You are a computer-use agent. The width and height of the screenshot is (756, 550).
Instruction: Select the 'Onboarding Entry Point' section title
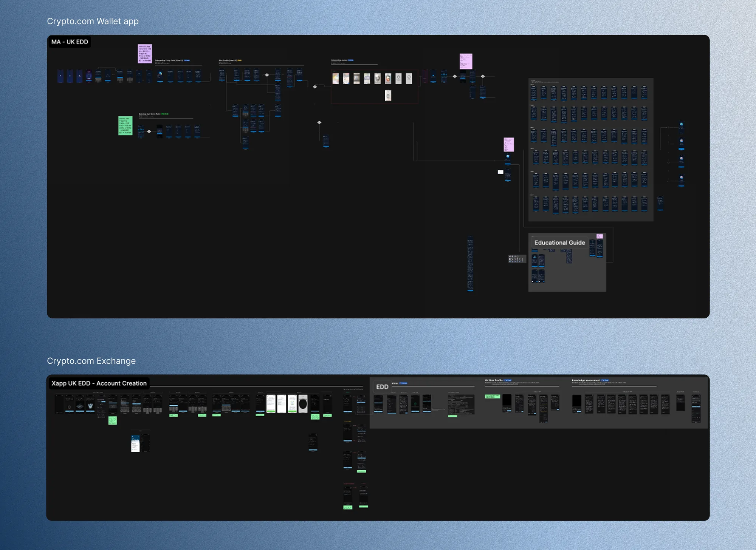click(x=169, y=60)
